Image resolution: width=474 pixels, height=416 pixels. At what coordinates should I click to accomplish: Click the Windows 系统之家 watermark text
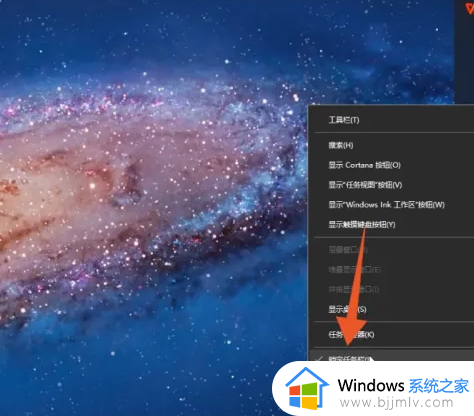pos(403,386)
